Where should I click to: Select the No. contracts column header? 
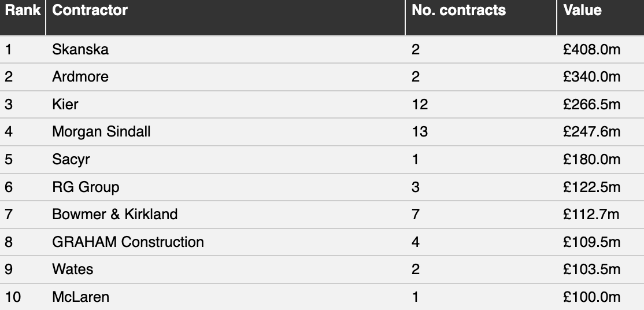click(458, 10)
